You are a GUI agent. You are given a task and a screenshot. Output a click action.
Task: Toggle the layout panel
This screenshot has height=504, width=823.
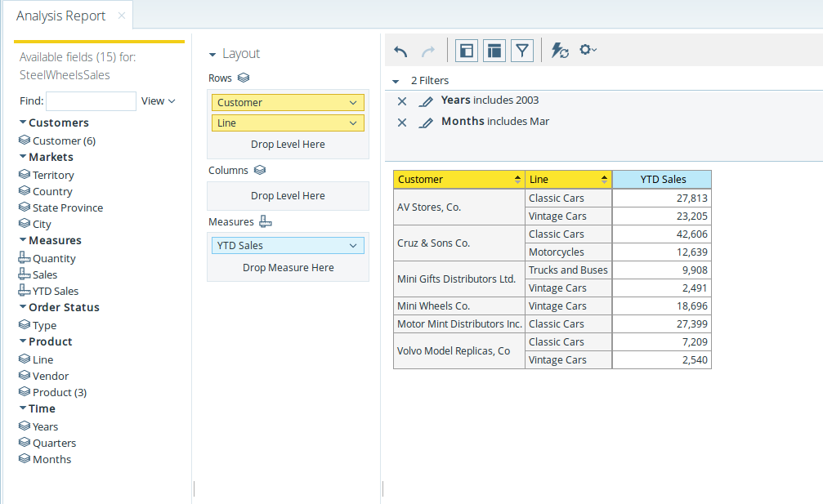pos(494,51)
